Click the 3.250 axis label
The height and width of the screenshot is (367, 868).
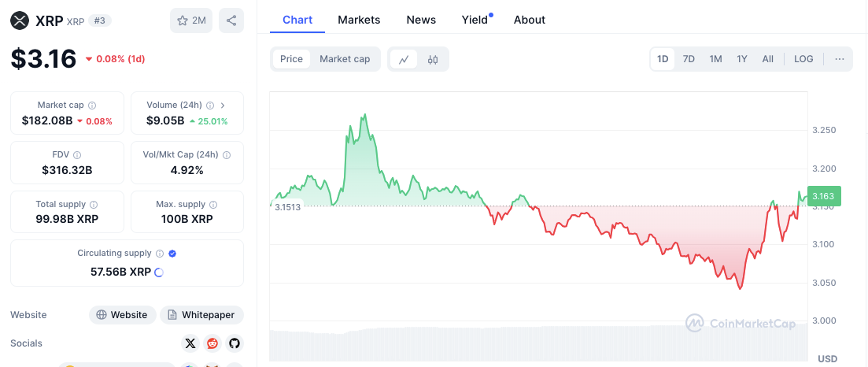824,130
